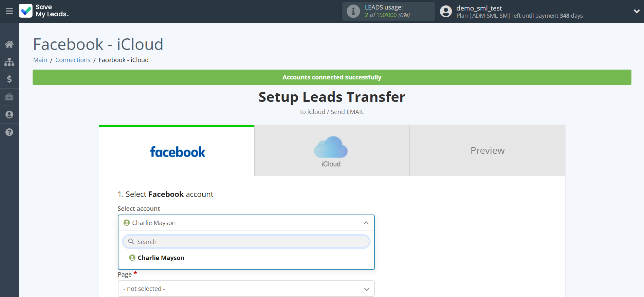Image resolution: width=644 pixels, height=297 pixels.
Task: Collapse the Select account dropdown
Action: click(366, 223)
